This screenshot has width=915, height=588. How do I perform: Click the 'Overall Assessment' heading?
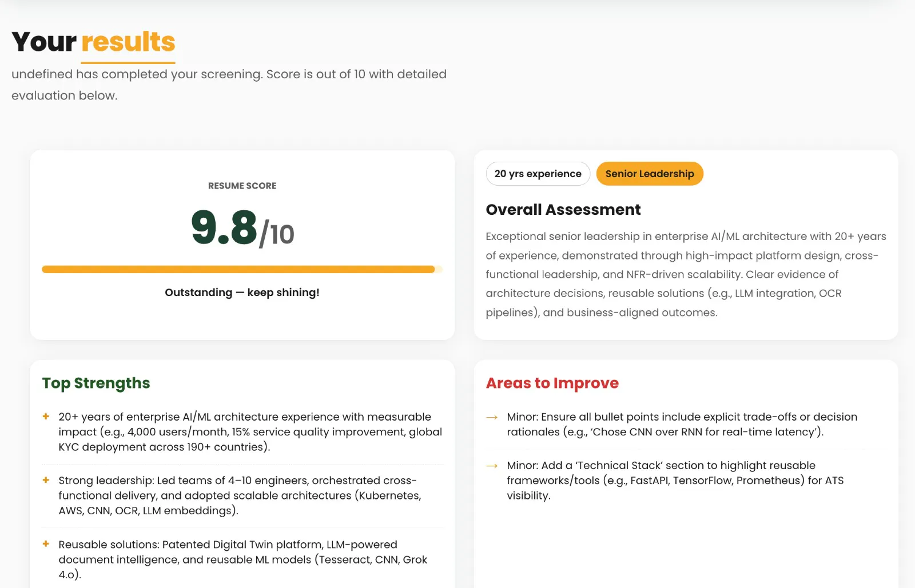[563, 210]
